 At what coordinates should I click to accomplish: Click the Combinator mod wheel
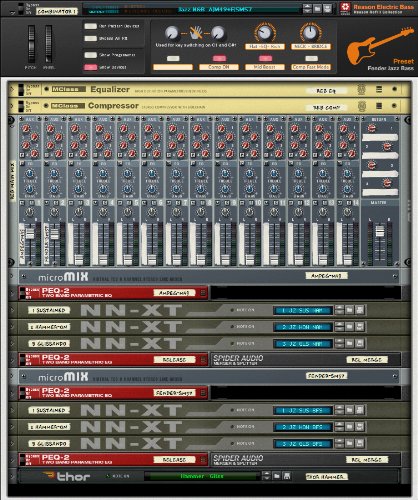pyautogui.click(x=48, y=44)
